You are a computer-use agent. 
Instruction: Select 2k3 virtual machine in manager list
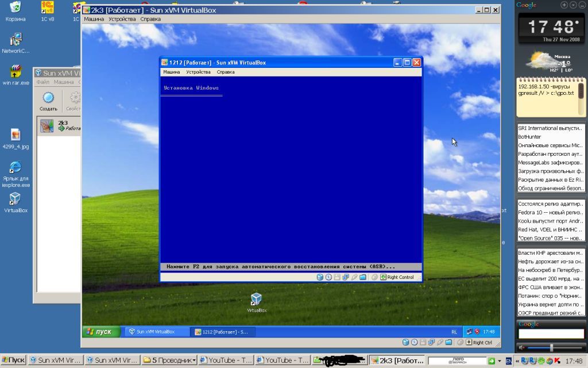(59, 126)
